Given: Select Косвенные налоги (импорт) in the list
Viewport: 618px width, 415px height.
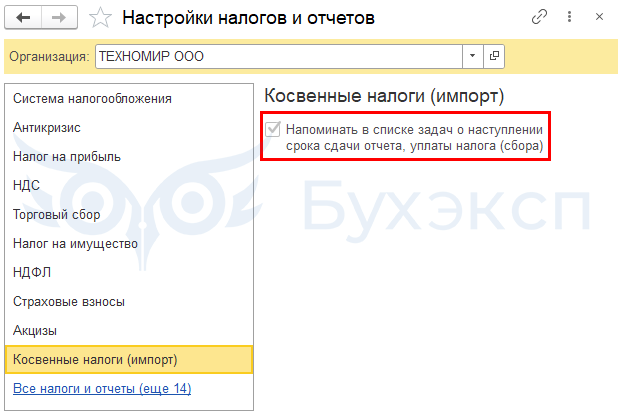Looking at the screenshot, I should [129, 359].
